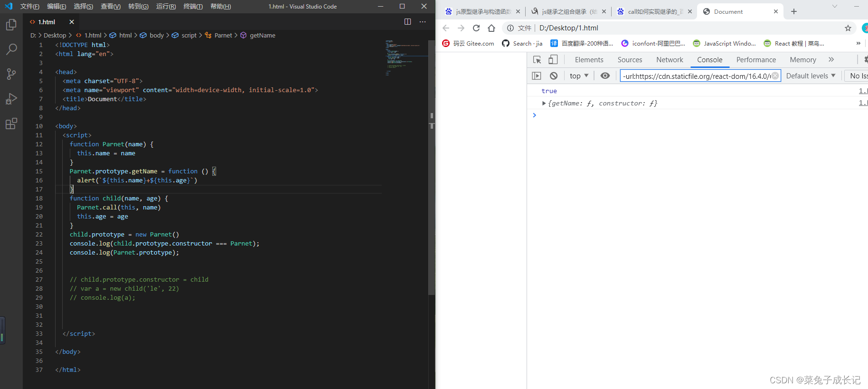Image resolution: width=868 pixels, height=389 pixels.
Task: Open the Search · jia GitHub bookmark
Action: click(x=522, y=43)
